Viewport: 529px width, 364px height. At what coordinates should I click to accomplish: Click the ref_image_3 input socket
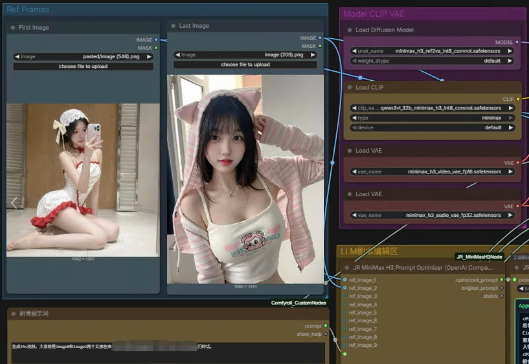click(x=345, y=296)
